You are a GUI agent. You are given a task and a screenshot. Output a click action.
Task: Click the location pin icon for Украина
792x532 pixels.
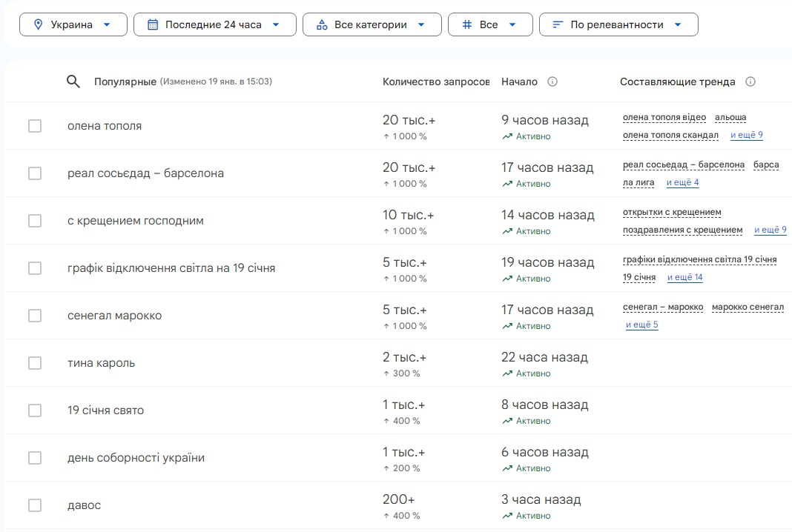(x=39, y=24)
